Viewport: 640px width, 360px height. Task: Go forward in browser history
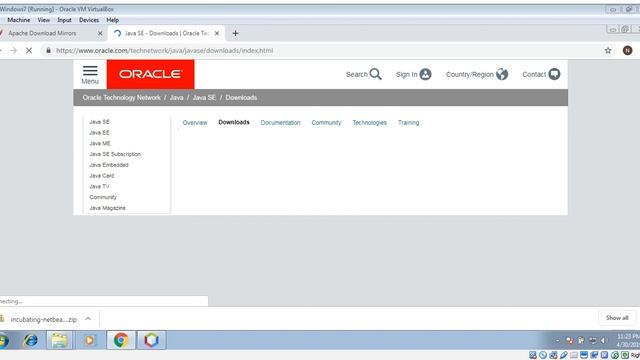tap(13, 51)
